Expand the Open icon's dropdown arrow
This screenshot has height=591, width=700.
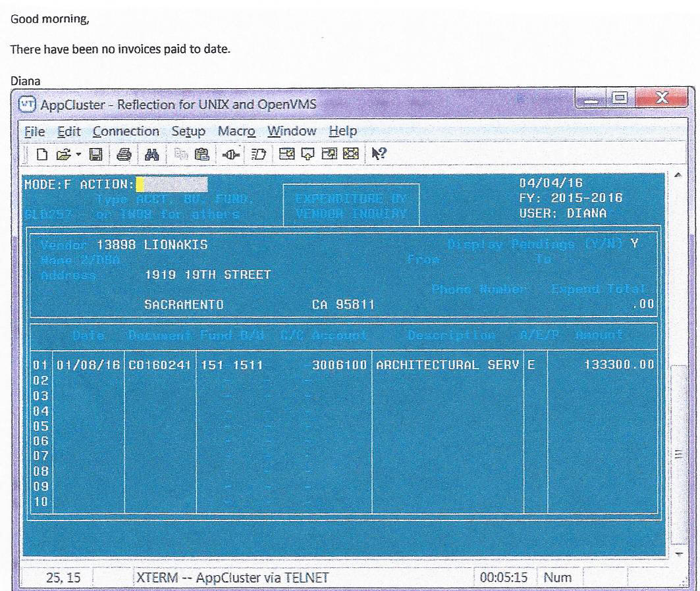(x=78, y=154)
